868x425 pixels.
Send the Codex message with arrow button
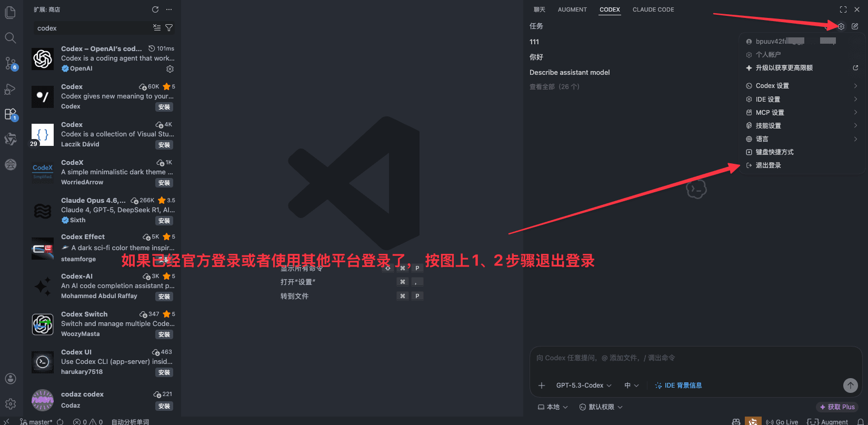851,386
